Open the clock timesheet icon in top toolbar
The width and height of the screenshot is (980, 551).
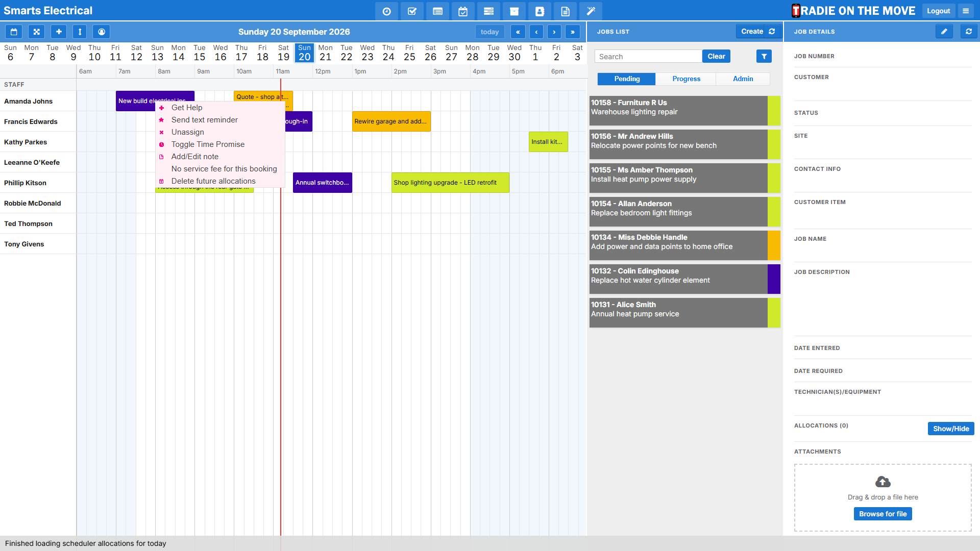click(386, 11)
